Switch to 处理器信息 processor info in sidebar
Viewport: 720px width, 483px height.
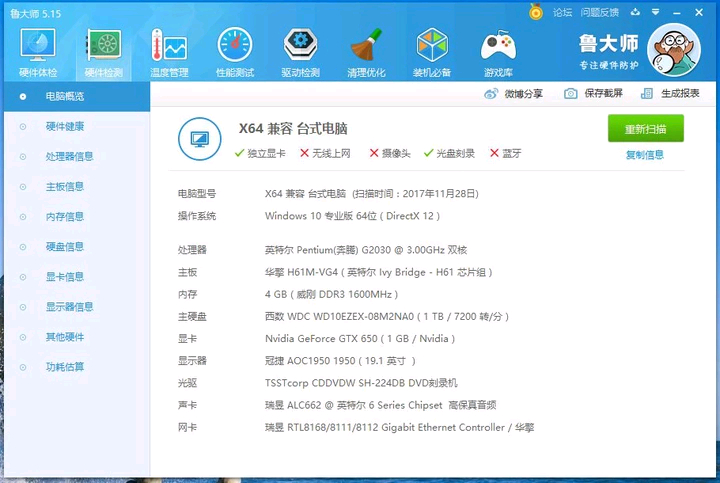70,157
